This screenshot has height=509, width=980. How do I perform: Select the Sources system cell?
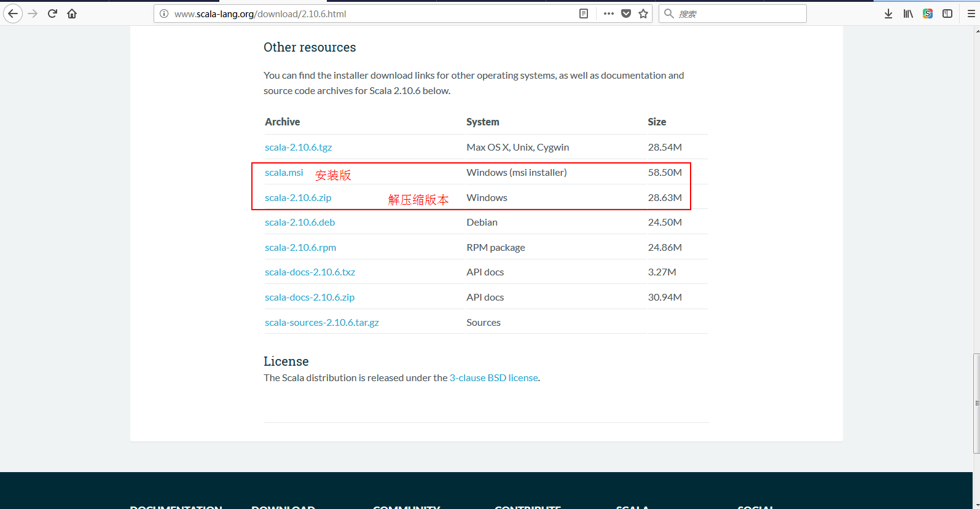(484, 323)
